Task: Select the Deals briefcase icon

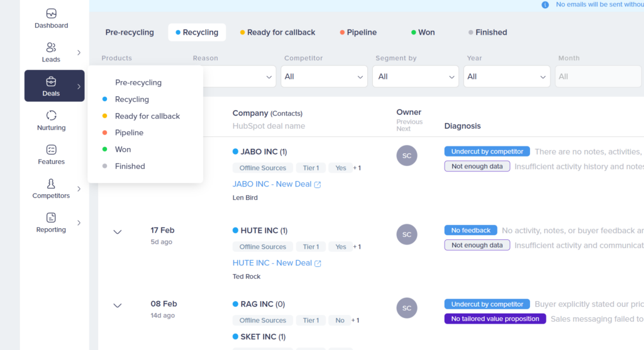Action: (52, 82)
